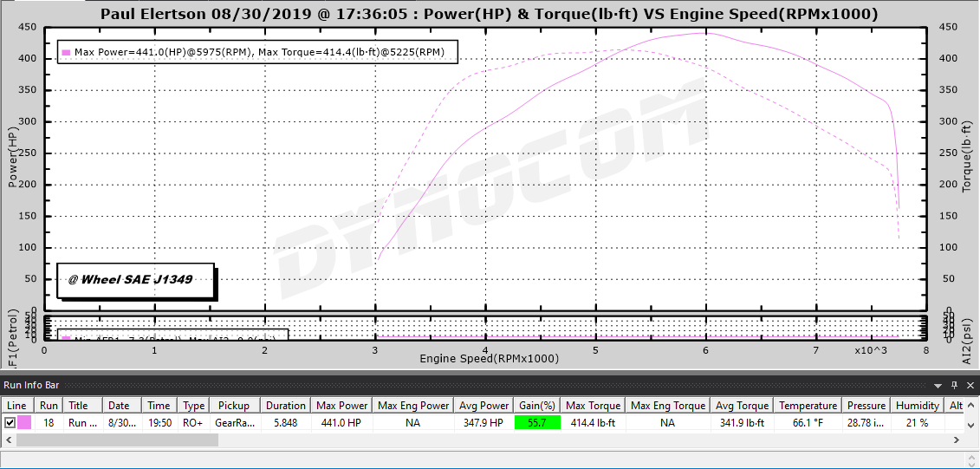This screenshot has width=980, height=469.
Task: Select the 441.0 HP Max Power cell
Action: 341,423
